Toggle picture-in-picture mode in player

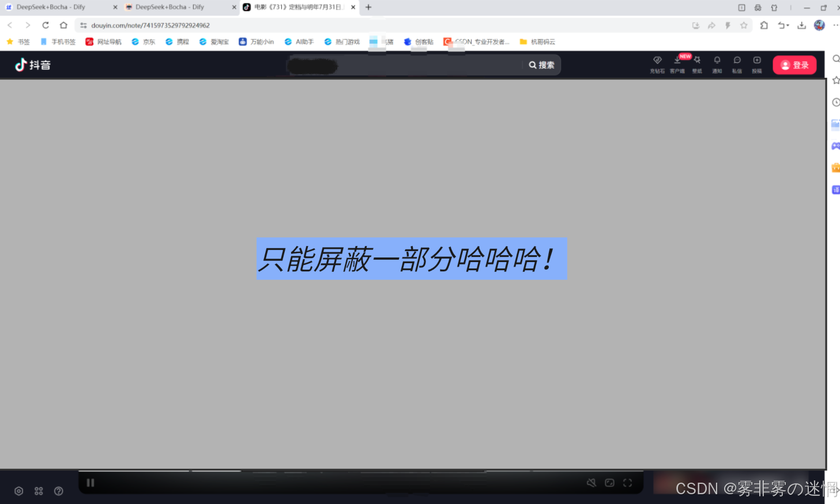click(609, 483)
